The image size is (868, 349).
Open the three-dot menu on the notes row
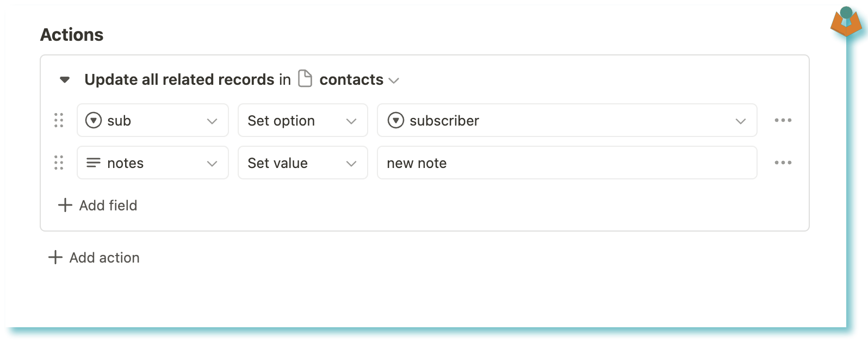[783, 163]
